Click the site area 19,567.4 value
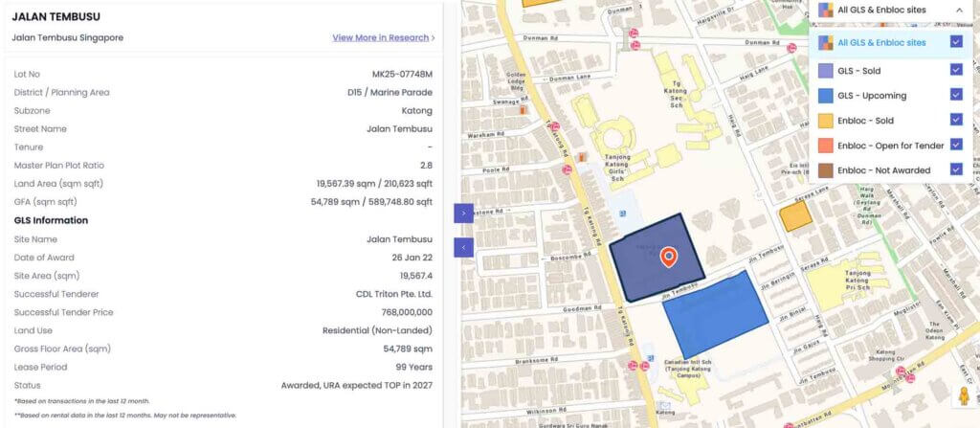980x428 pixels. (416, 276)
